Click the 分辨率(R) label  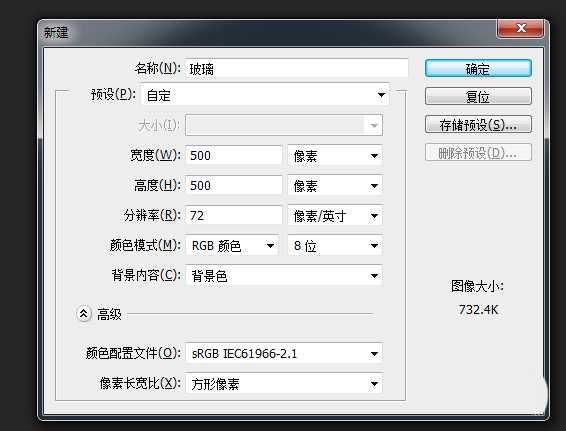[x=152, y=216]
